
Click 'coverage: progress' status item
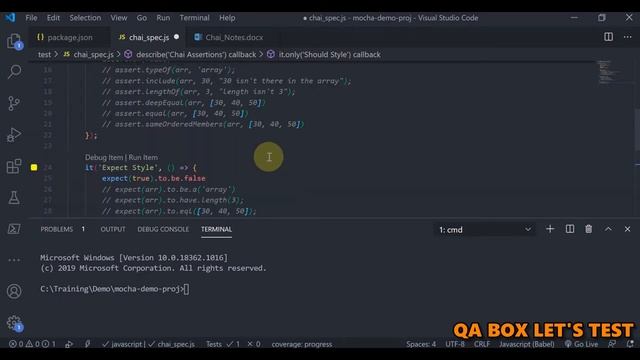coord(302,344)
